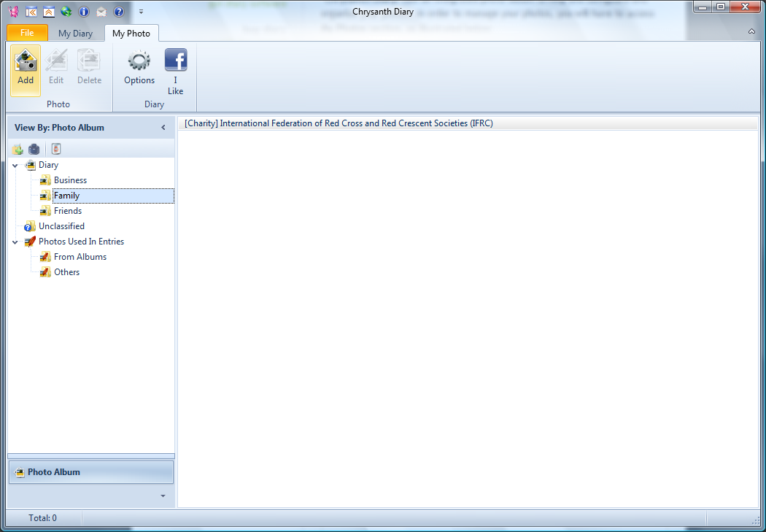Select the Business album in tree
The height and width of the screenshot is (532, 766).
point(70,180)
